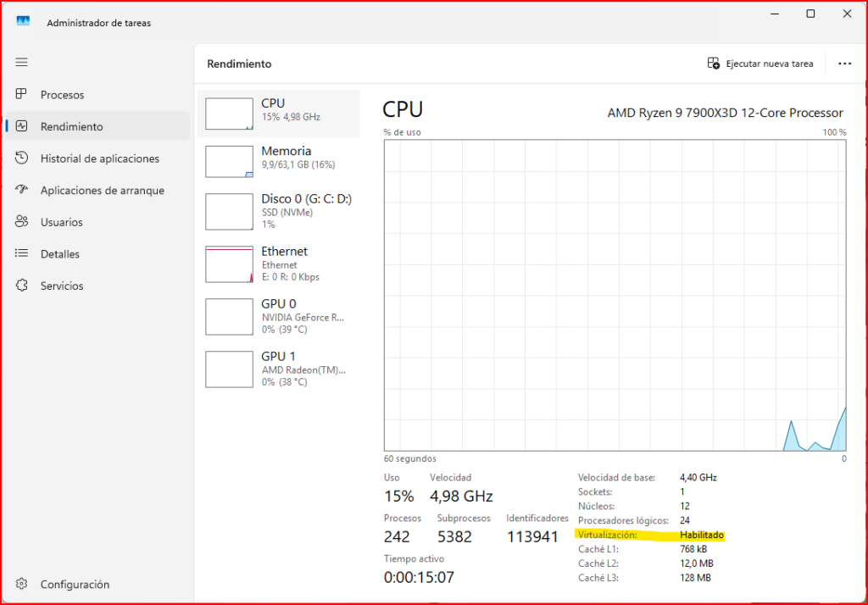Select the CPU performance graph thumbnail

tap(230, 114)
